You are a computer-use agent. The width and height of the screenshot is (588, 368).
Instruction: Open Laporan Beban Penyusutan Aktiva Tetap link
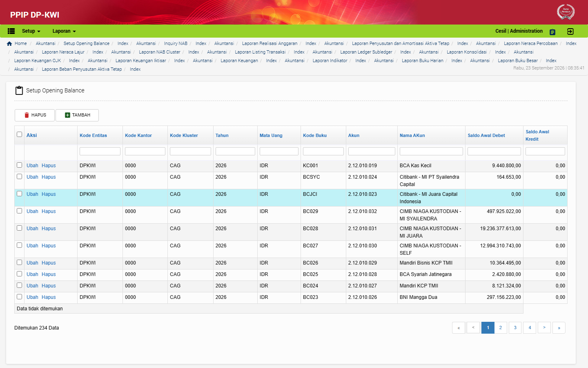coord(82,69)
